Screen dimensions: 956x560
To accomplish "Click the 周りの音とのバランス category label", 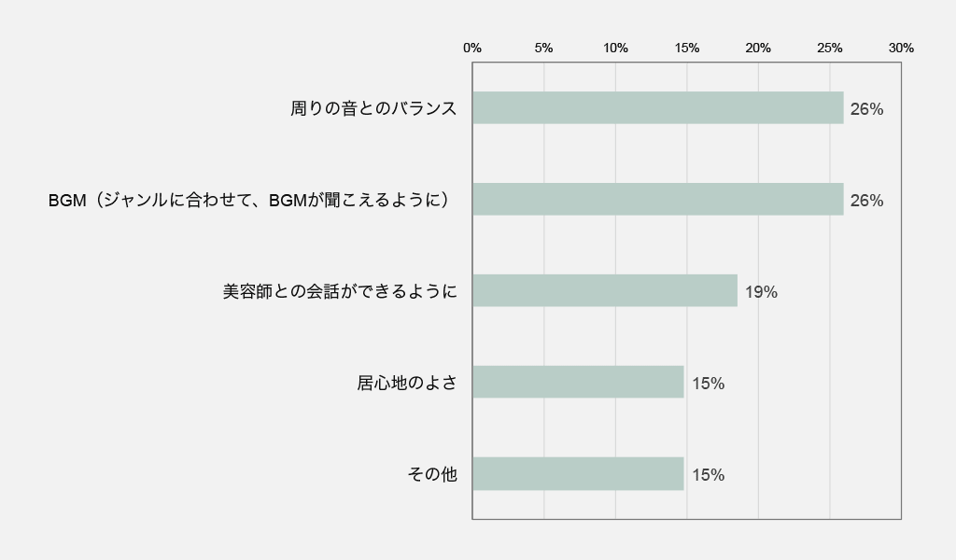I will pyautogui.click(x=373, y=108).
